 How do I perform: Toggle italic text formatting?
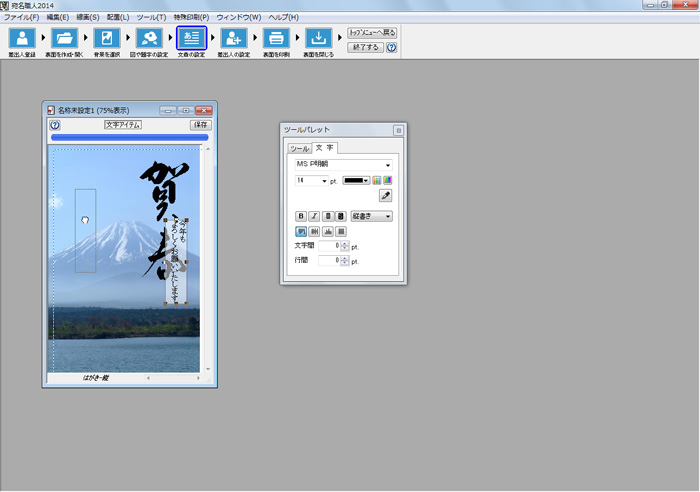click(x=314, y=216)
